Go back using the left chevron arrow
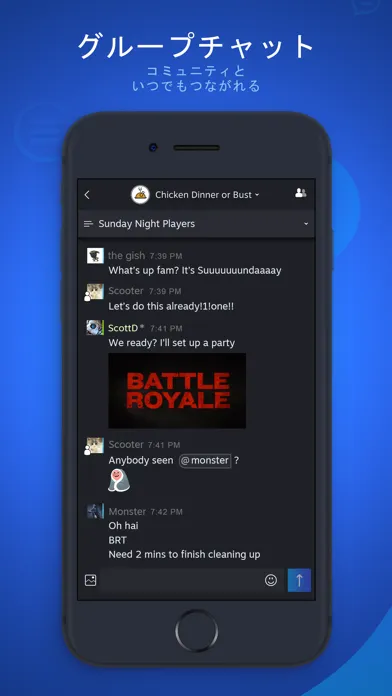 tap(87, 195)
